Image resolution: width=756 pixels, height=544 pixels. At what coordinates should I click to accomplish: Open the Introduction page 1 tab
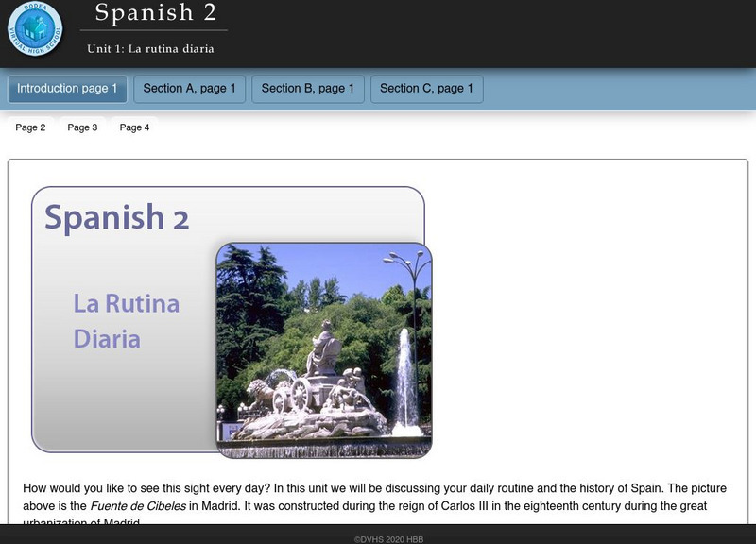tap(67, 89)
